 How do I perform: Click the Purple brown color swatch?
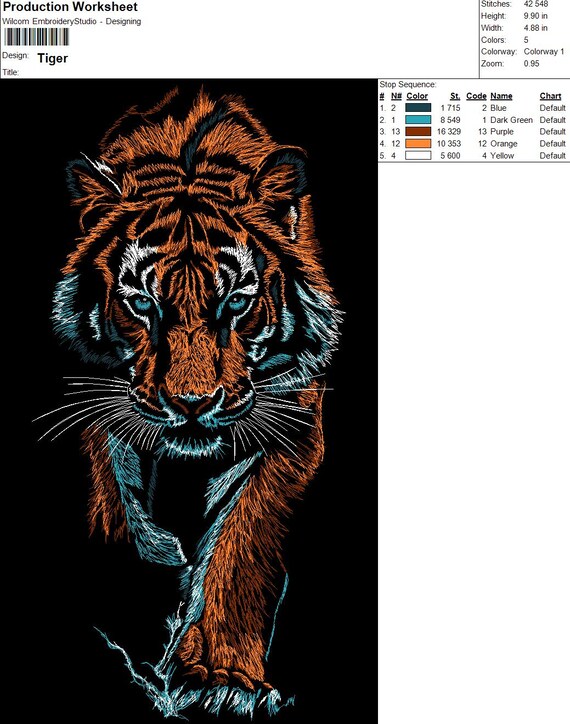418,132
